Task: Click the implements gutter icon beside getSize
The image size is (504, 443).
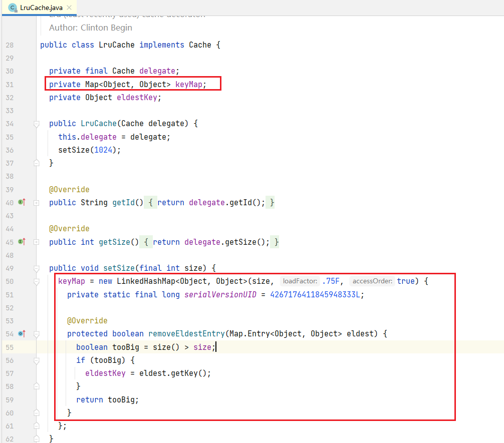Action: point(22,242)
